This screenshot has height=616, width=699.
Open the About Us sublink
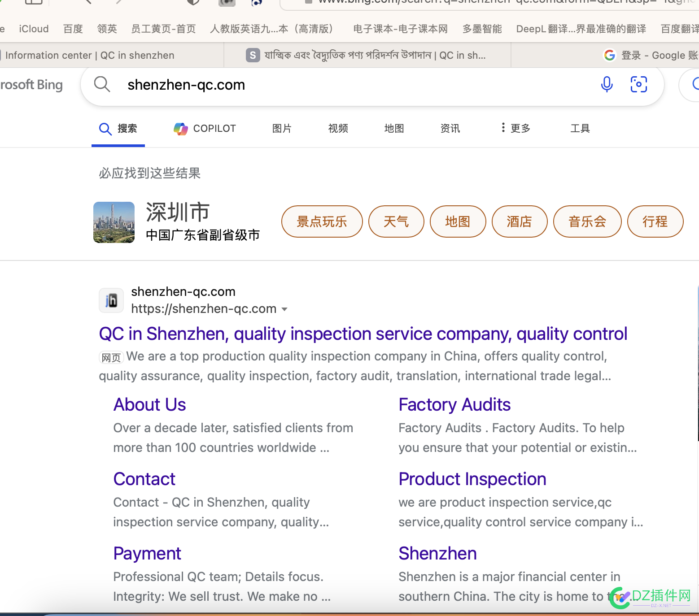(x=149, y=405)
